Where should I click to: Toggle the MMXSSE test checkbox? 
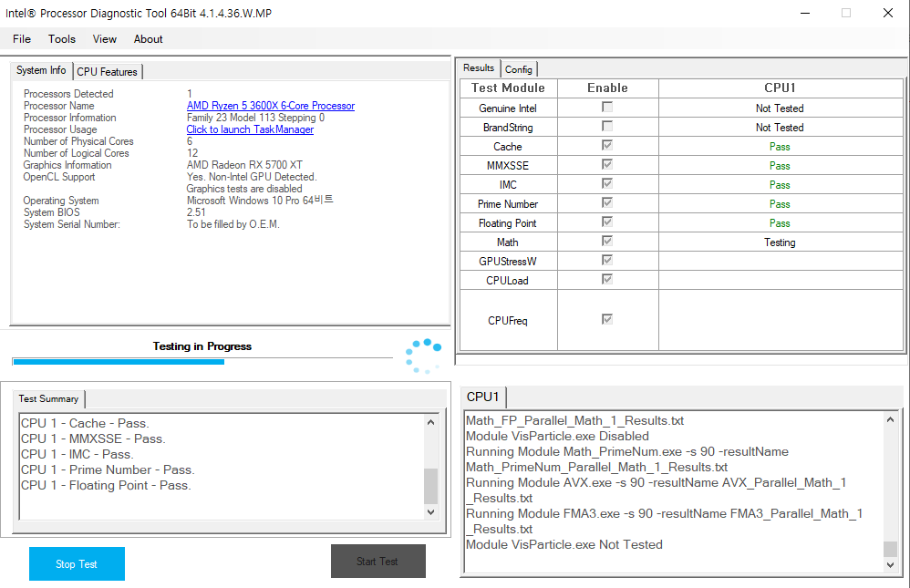607,164
